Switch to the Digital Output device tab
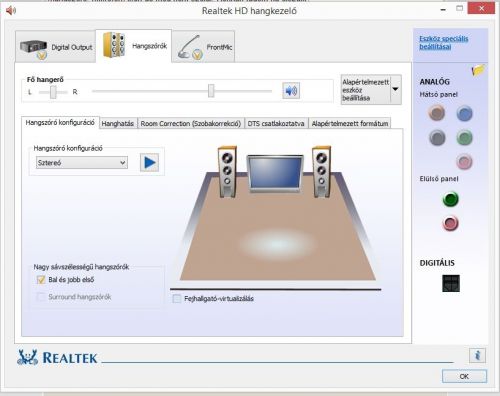Image resolution: width=500 pixels, height=396 pixels. pos(56,46)
